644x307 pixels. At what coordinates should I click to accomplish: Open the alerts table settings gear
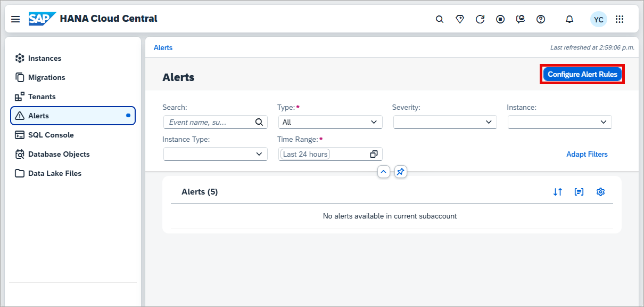tap(601, 192)
